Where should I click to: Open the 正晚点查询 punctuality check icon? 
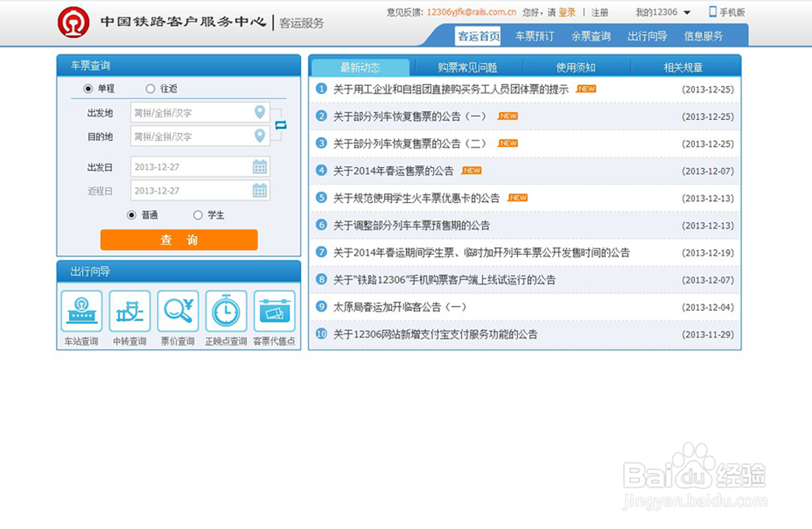(x=226, y=311)
